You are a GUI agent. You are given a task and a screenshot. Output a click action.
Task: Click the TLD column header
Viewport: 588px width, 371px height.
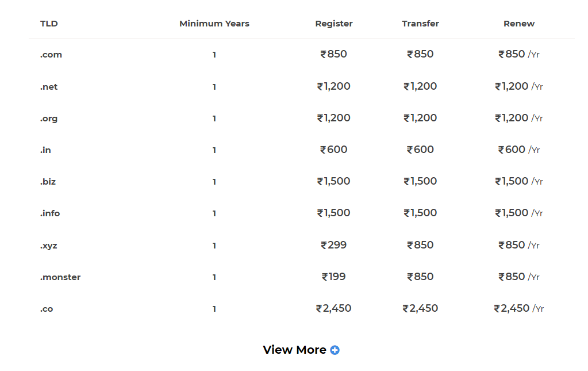click(x=49, y=24)
